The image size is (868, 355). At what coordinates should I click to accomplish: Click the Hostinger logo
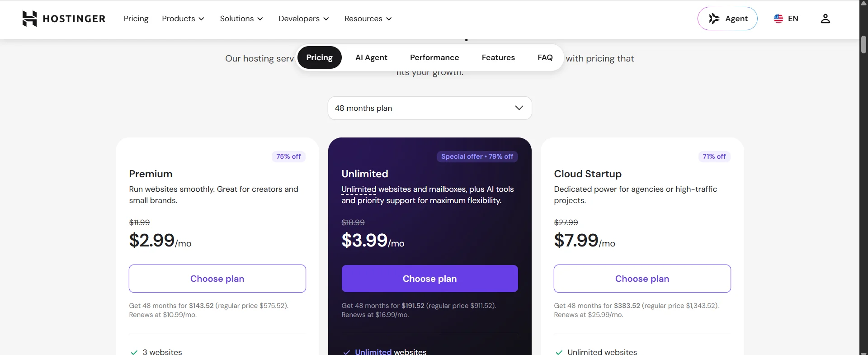pyautogui.click(x=64, y=19)
